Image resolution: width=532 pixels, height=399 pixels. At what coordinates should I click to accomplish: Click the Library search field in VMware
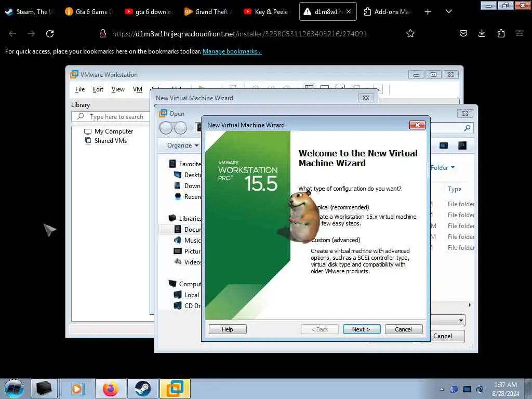pos(111,117)
